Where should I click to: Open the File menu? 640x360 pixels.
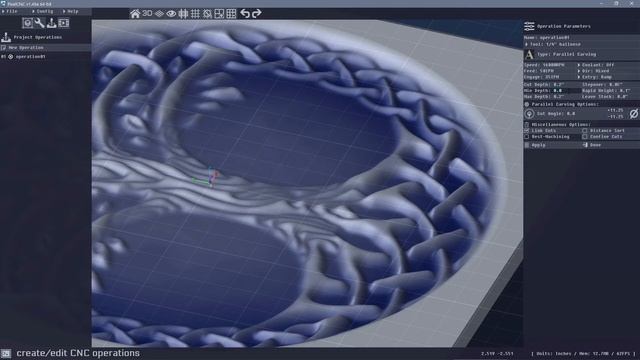pos(10,11)
